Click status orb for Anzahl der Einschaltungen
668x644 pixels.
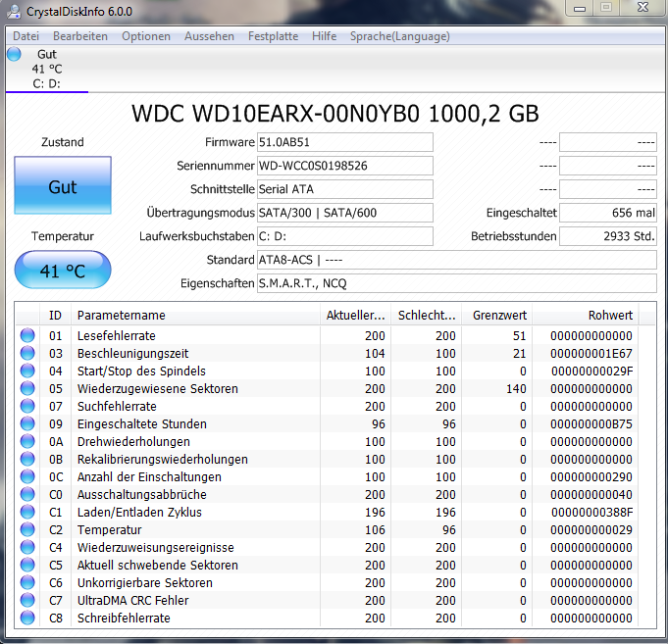click(x=27, y=476)
